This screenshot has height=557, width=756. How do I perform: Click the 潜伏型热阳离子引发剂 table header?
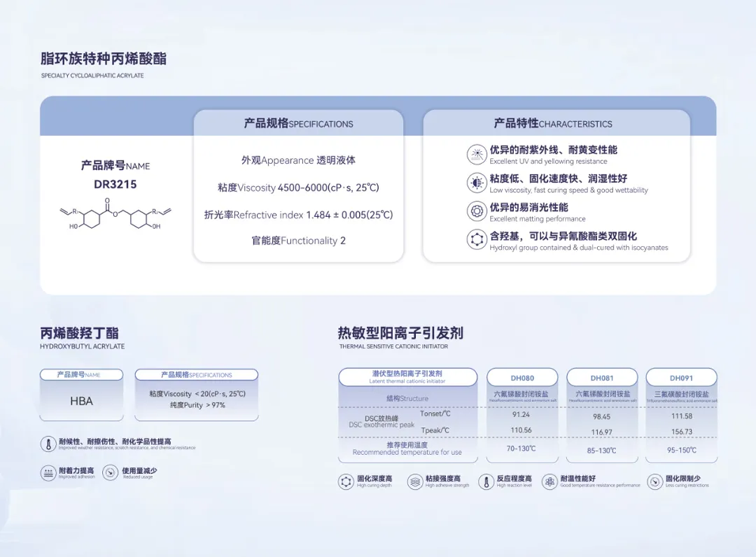[x=407, y=376]
